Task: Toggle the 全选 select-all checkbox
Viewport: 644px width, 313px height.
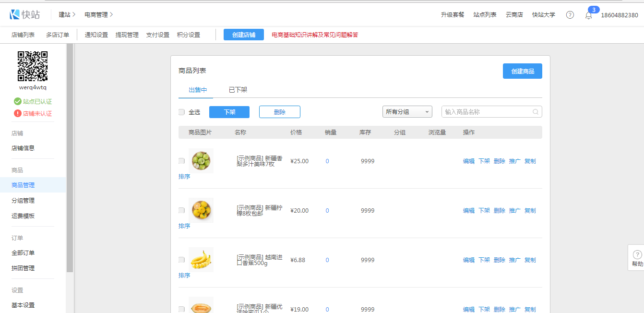Action: (x=181, y=112)
